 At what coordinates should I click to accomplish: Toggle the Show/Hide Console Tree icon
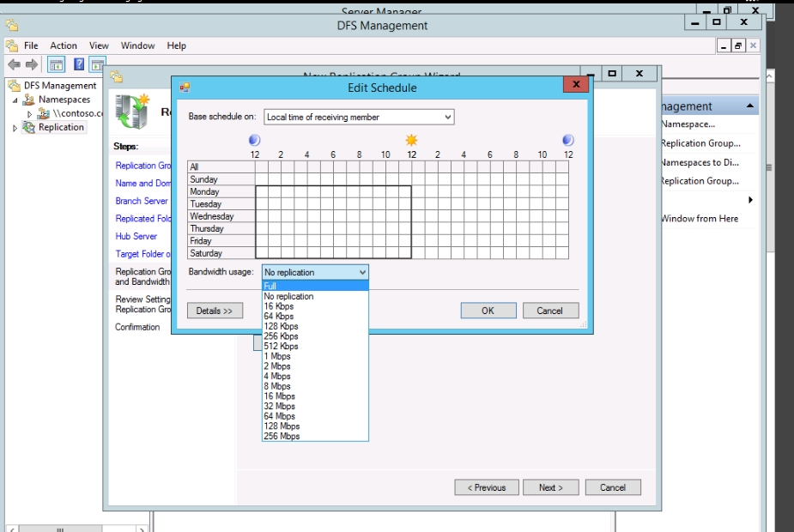(x=56, y=64)
